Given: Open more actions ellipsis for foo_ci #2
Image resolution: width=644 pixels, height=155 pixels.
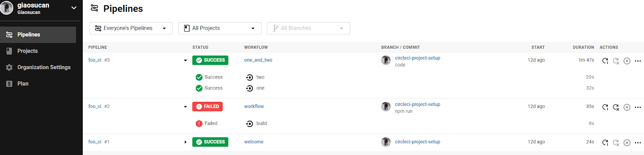Looking at the screenshot, I should (x=638, y=107).
